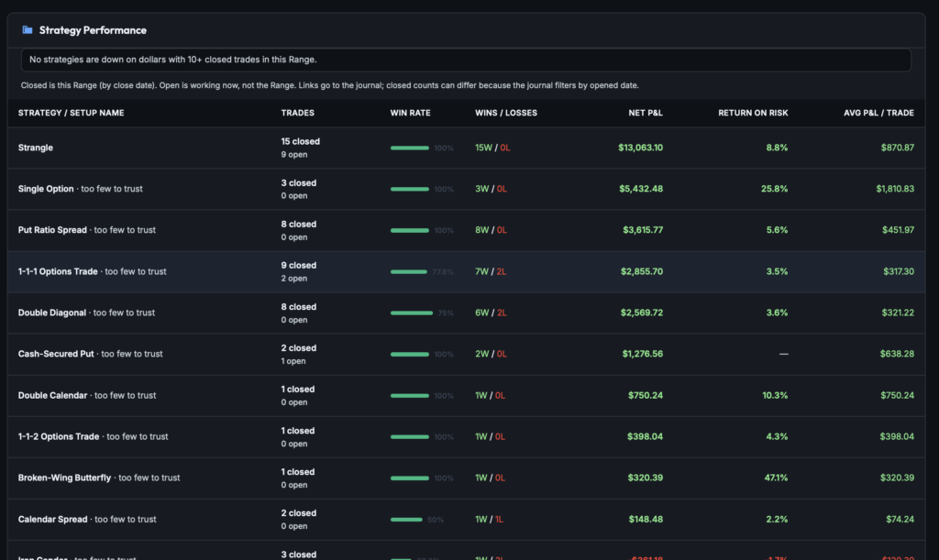
Task: Sort by the Net P&L column header
Action: (646, 113)
